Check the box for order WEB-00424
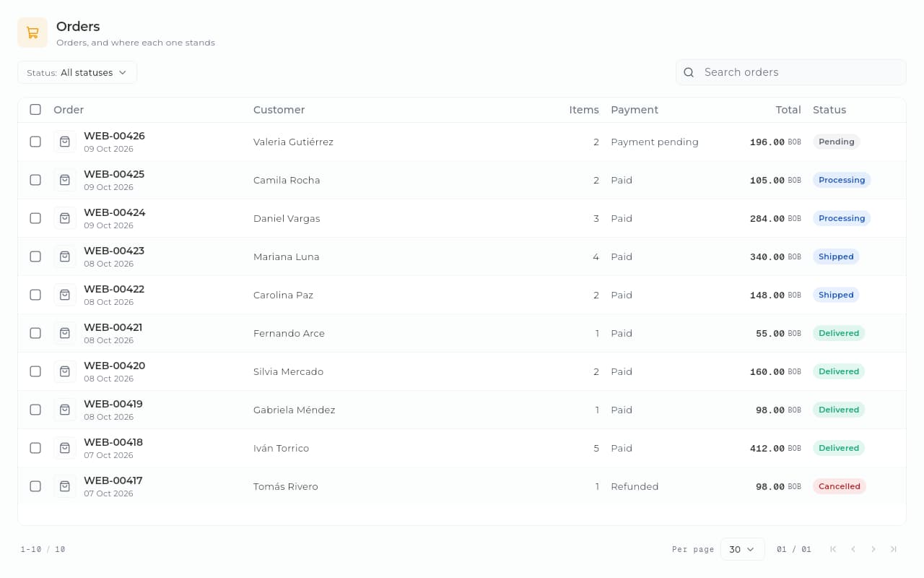The height and width of the screenshot is (578, 924). coord(35,218)
